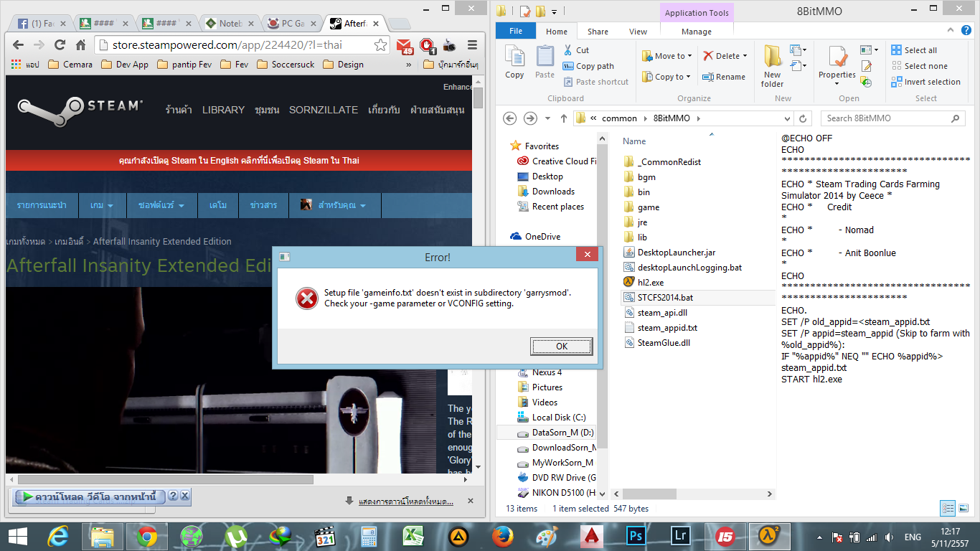Click the Edit icon in the Open group
This screenshot has width=980, height=551.
click(x=866, y=66)
